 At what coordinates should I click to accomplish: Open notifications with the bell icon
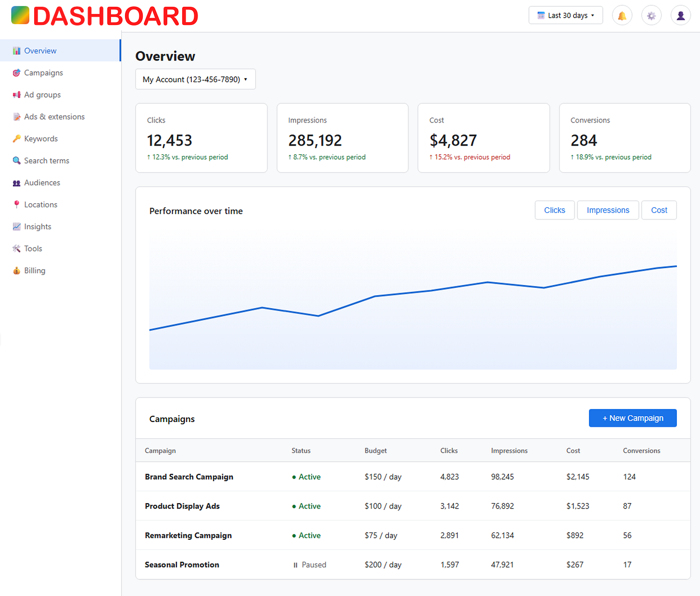(622, 16)
